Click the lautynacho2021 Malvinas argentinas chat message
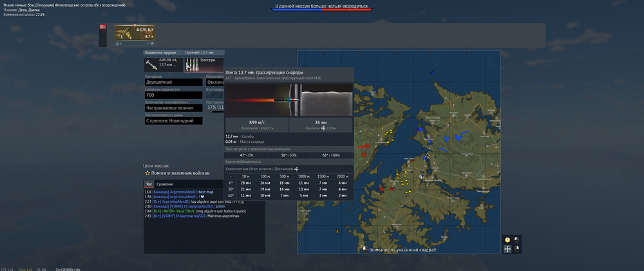Viewport: 644px width, 271px height. click(x=191, y=216)
